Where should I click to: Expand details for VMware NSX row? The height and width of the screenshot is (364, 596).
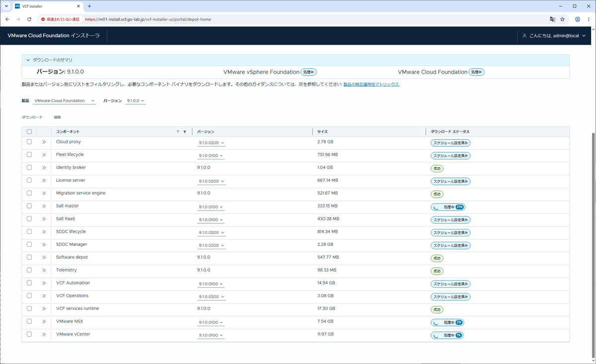pos(44,322)
